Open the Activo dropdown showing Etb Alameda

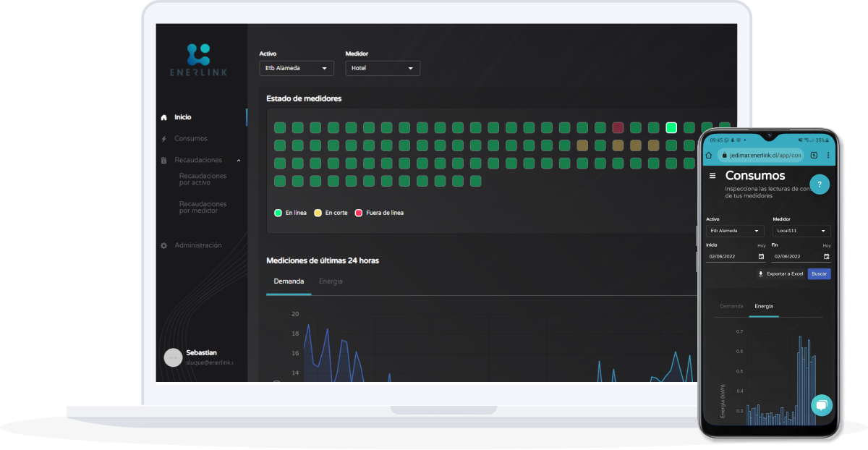point(297,67)
